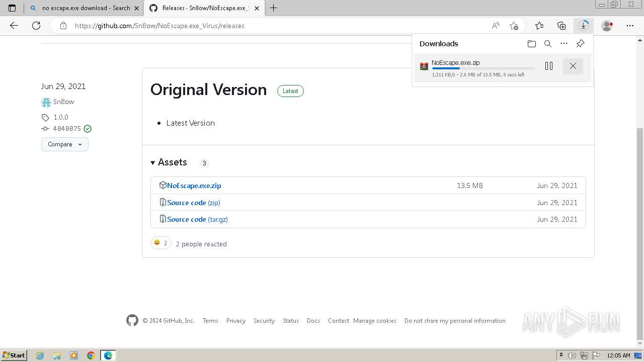Open the Windows Start menu
This screenshot has width=644, height=362.
point(14,355)
